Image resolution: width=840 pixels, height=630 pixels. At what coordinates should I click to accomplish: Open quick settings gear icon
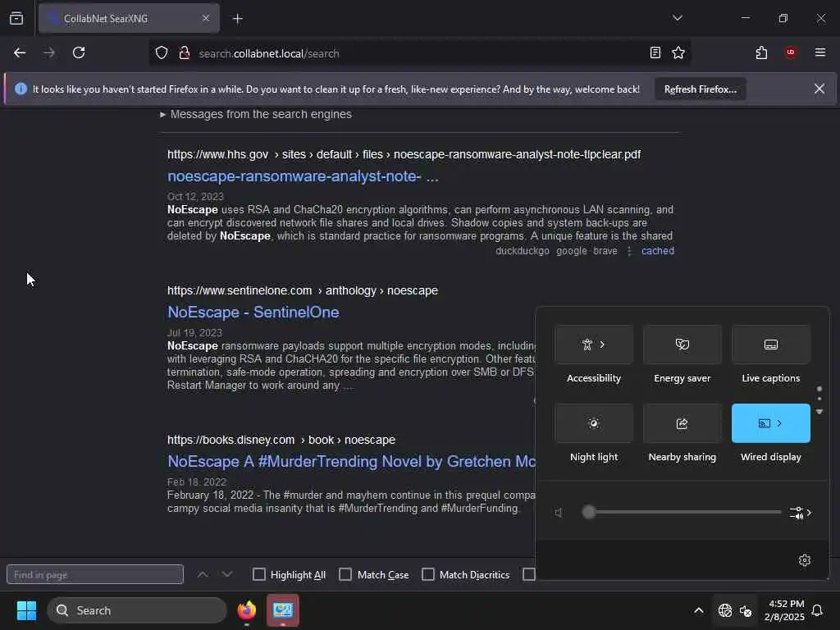point(804,559)
